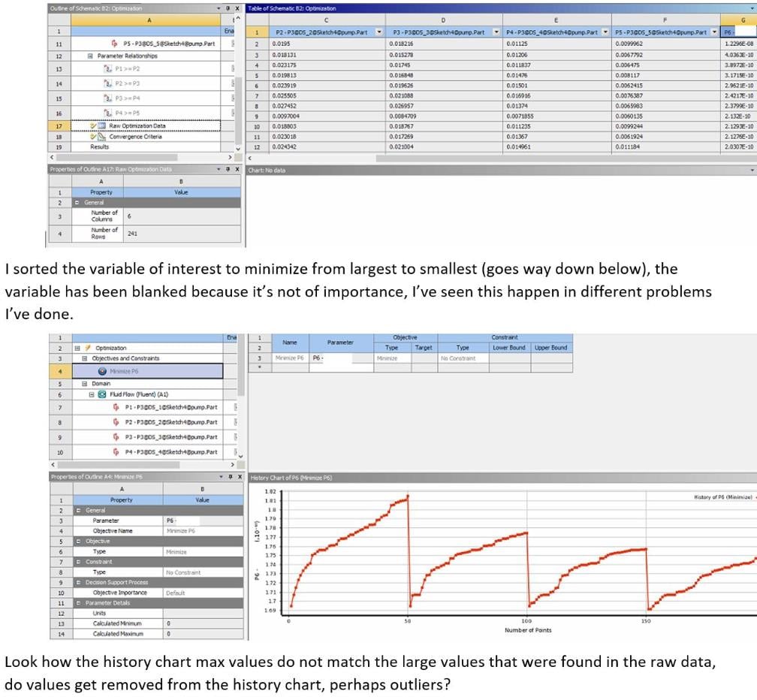Click the P1 >= P2 relationship icon
This screenshot has width=757, height=700.
click(x=107, y=69)
